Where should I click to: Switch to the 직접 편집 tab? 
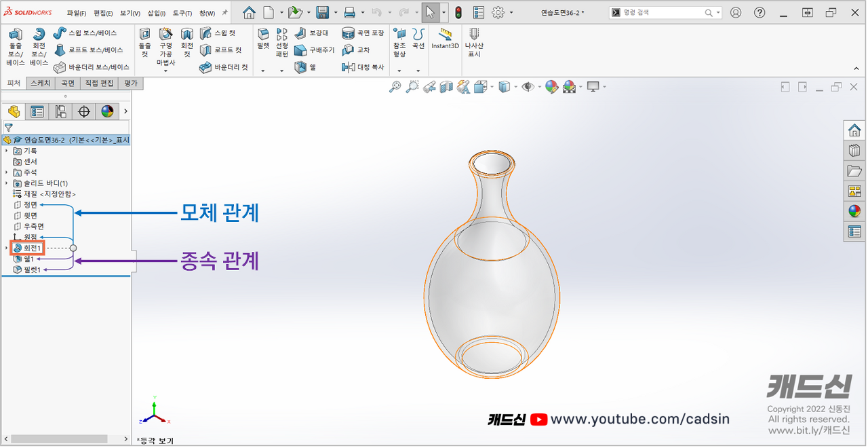(x=99, y=83)
